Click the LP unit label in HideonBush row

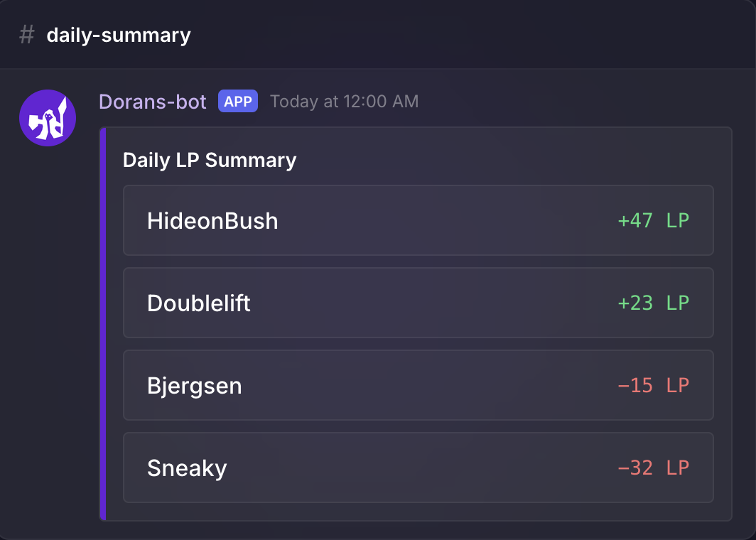(678, 220)
